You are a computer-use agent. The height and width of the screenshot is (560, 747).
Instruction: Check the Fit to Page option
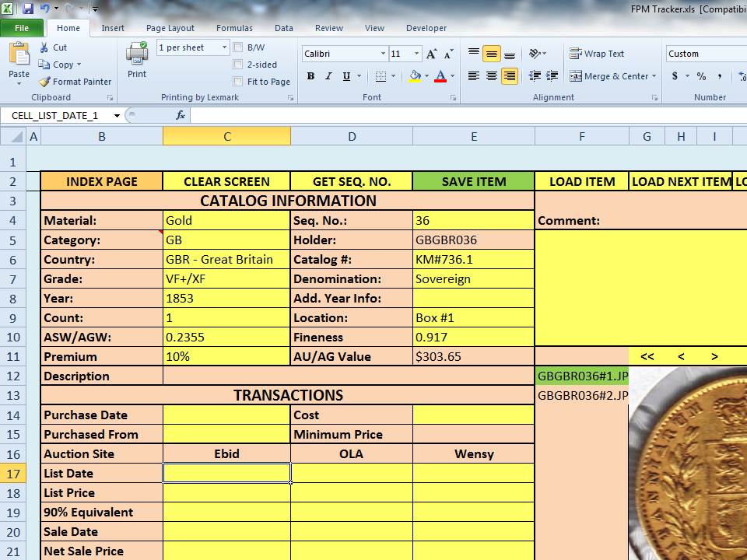[x=238, y=82]
